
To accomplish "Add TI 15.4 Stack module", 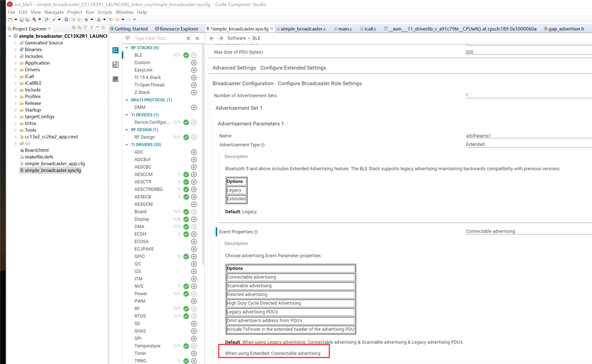I will pyautogui.click(x=194, y=77).
